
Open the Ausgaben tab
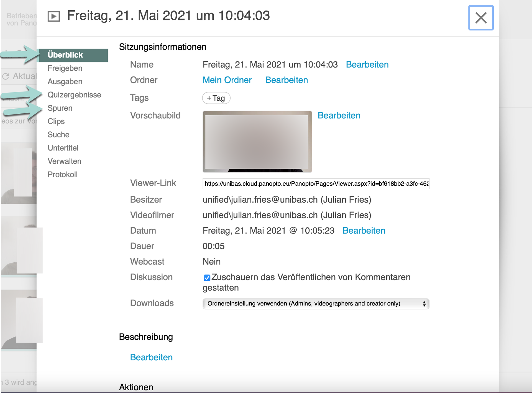coord(65,81)
